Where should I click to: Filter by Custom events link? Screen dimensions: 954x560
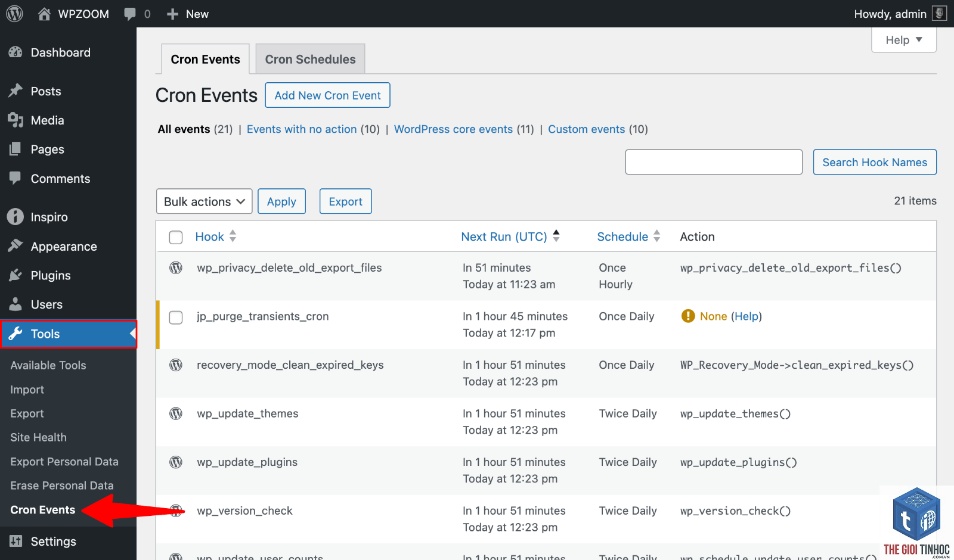pyautogui.click(x=587, y=129)
